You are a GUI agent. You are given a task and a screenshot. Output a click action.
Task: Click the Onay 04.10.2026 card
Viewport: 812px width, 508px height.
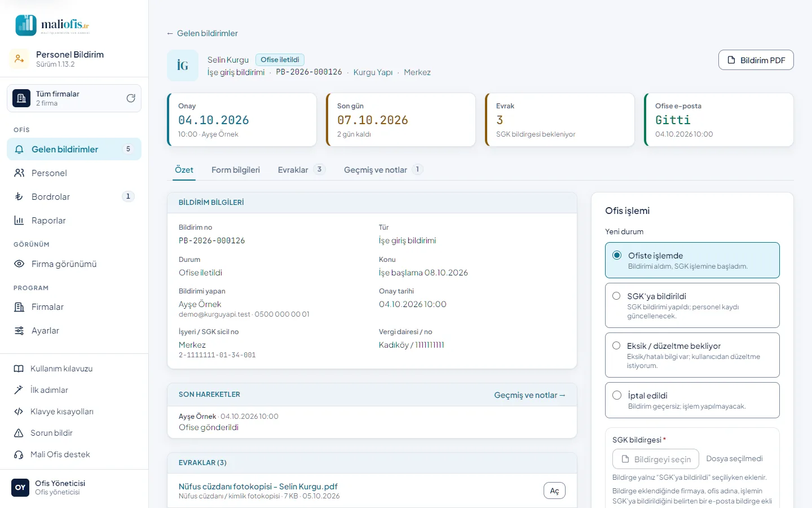click(x=242, y=120)
